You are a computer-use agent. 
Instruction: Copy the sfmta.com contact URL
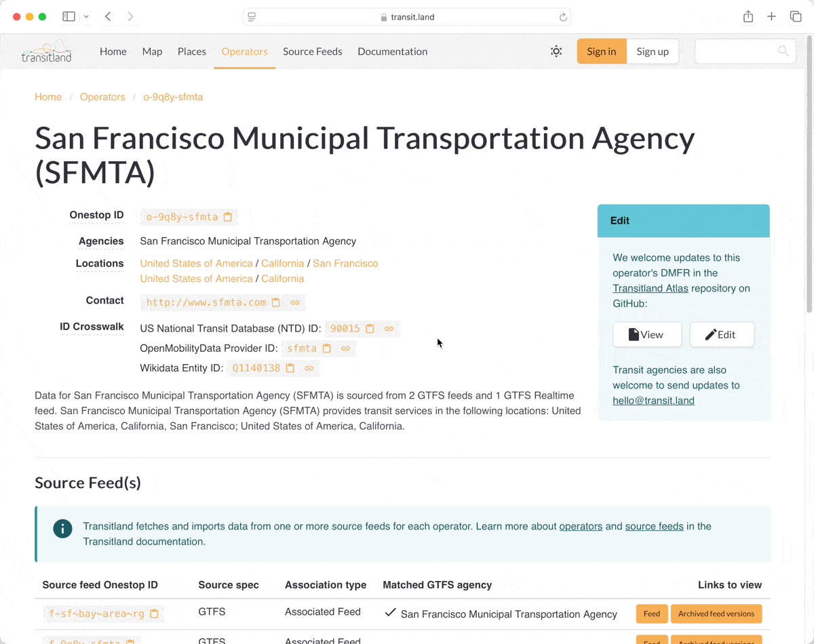coord(276,302)
